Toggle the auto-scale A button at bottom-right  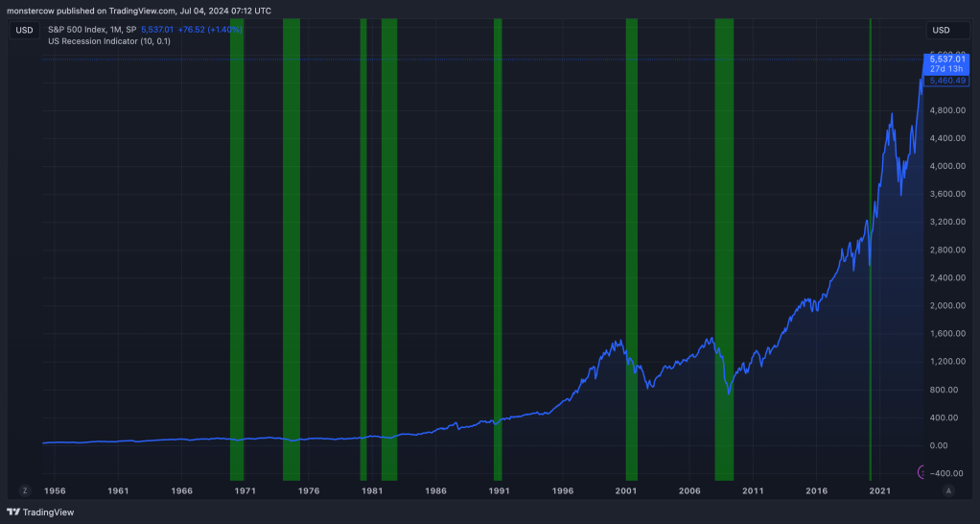tap(948, 490)
